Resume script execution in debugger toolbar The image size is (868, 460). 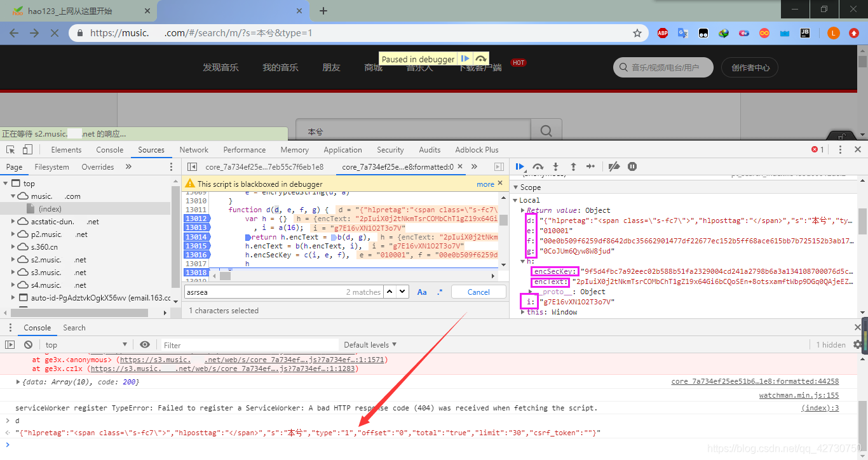click(520, 167)
